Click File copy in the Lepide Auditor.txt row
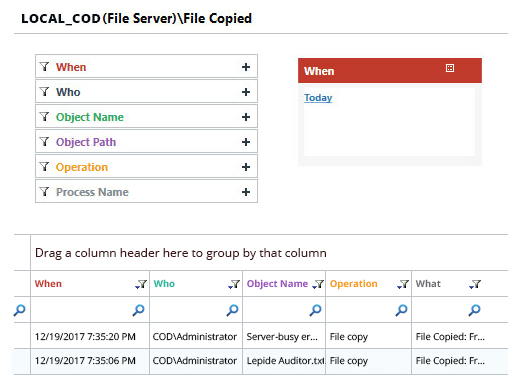The image size is (520, 382). pos(349,361)
